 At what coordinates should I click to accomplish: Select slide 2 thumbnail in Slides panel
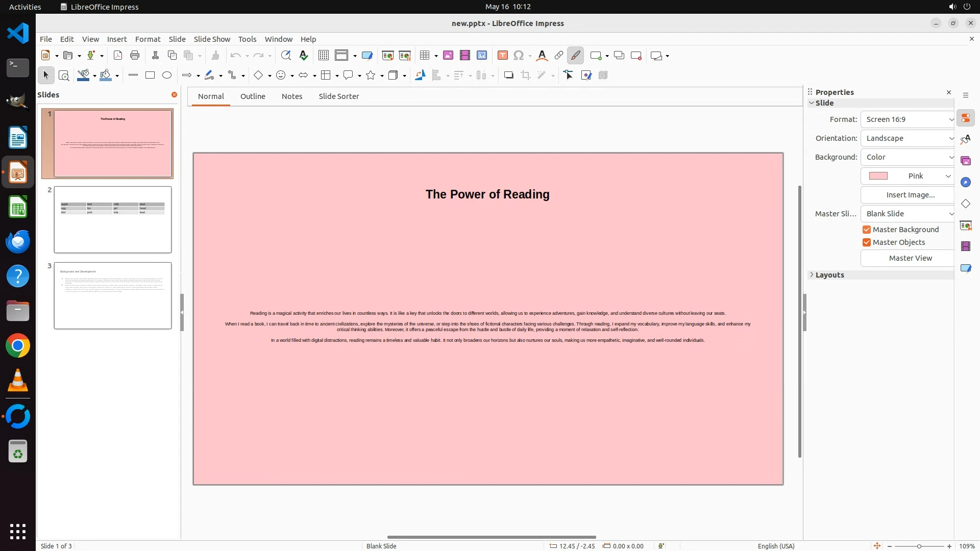pos(113,220)
